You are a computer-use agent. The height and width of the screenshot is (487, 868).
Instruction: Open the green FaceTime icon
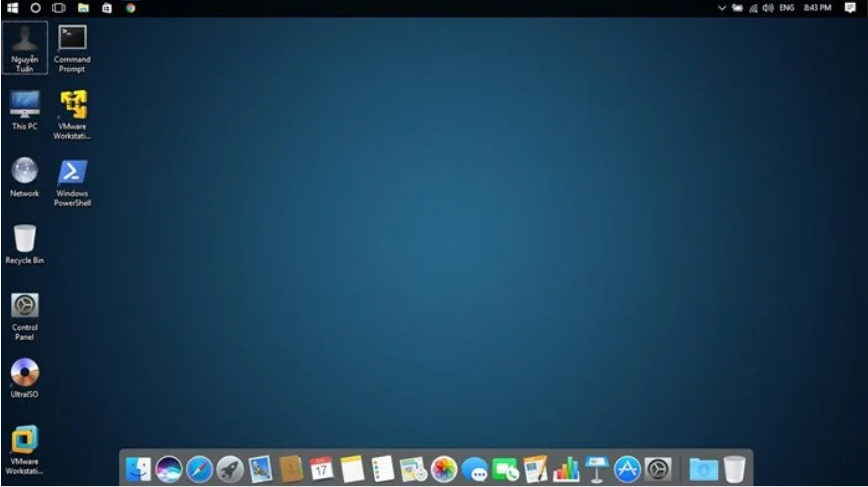pyautogui.click(x=505, y=469)
